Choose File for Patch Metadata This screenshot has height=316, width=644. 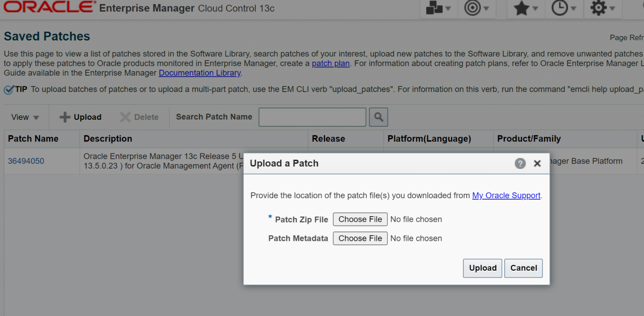(360, 238)
